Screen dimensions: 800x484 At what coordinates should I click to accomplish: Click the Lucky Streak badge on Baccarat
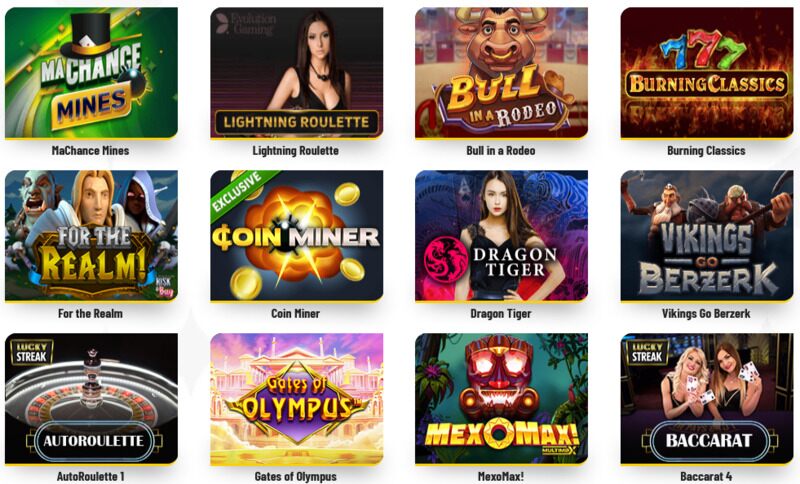646,352
